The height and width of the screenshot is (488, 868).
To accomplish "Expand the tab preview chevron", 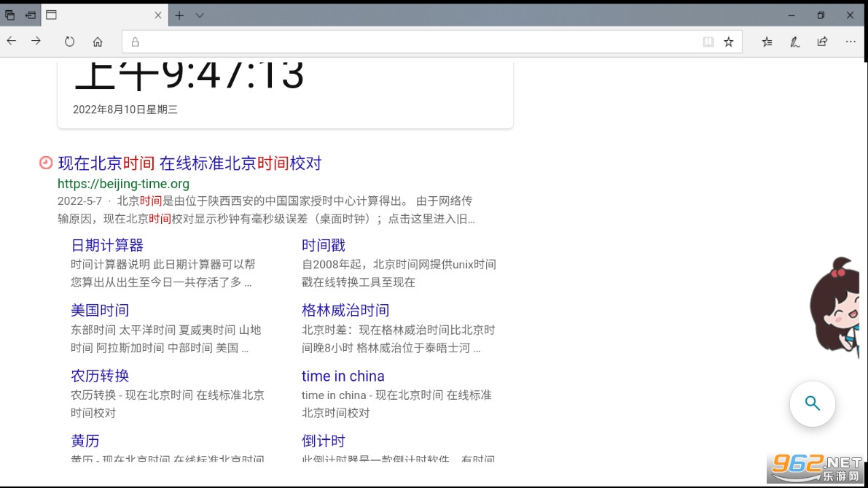I will click(200, 15).
